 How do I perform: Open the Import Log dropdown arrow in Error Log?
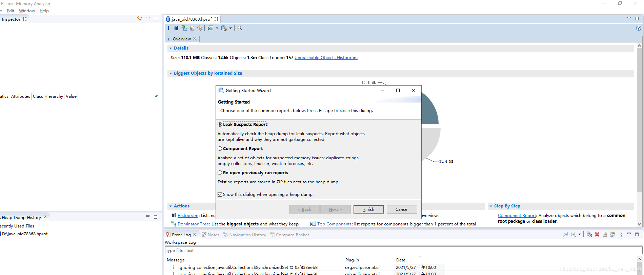click(x=580, y=234)
